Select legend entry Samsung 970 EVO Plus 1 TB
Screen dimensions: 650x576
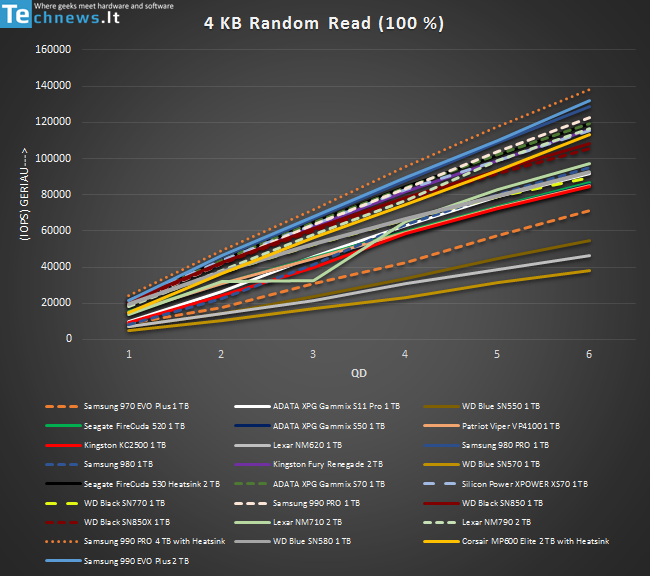(x=117, y=406)
